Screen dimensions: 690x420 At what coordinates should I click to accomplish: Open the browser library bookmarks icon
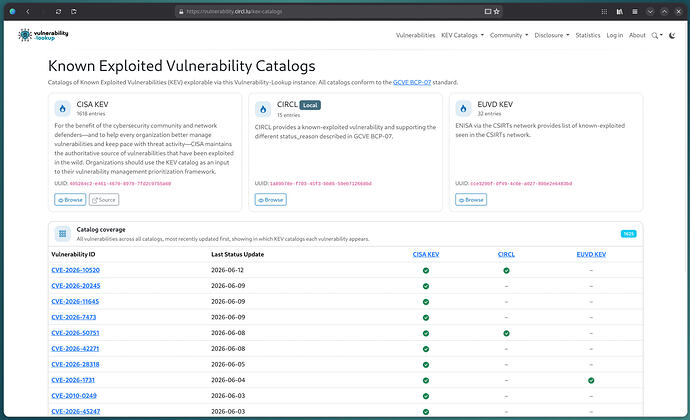click(x=620, y=11)
